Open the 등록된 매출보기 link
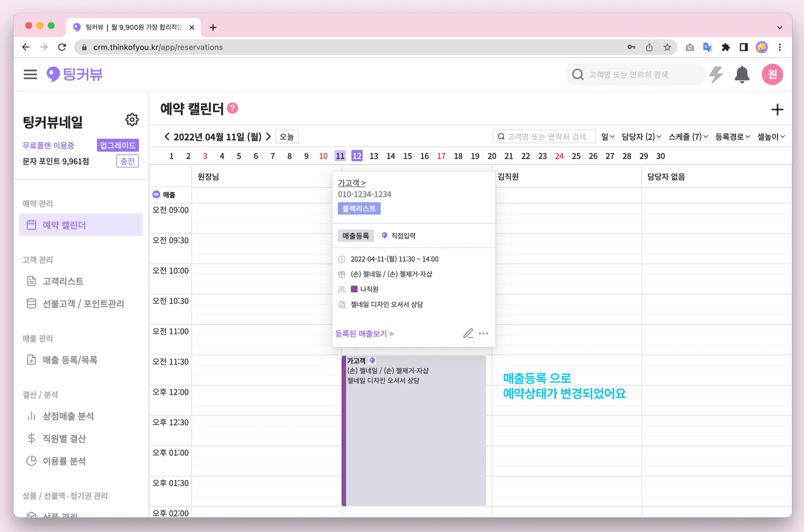The height and width of the screenshot is (532, 804). (x=364, y=333)
